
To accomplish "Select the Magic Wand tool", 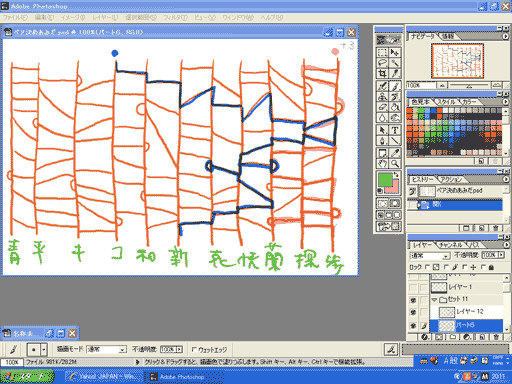I will tap(395, 63).
